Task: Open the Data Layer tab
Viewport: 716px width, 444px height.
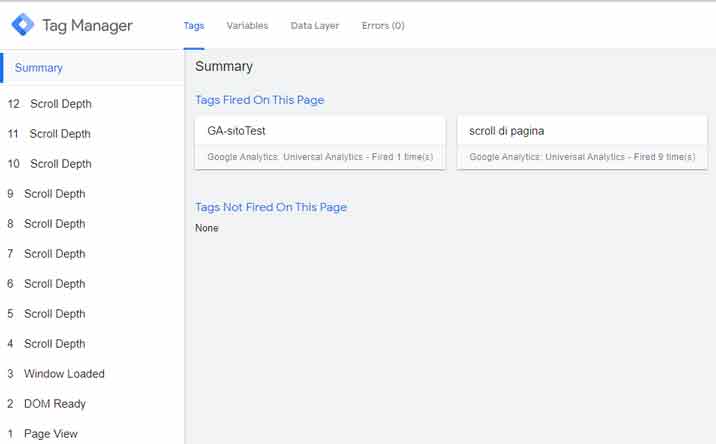Action: [315, 26]
